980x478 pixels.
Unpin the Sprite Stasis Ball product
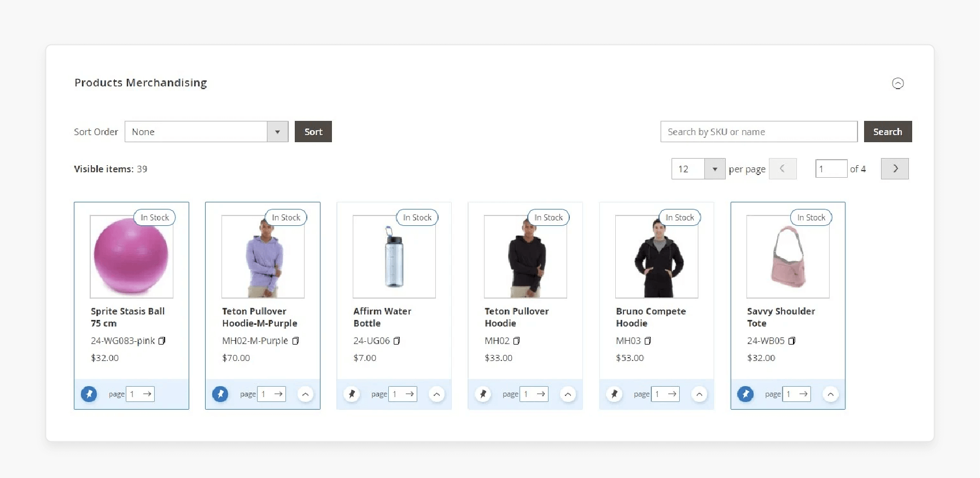coord(89,394)
